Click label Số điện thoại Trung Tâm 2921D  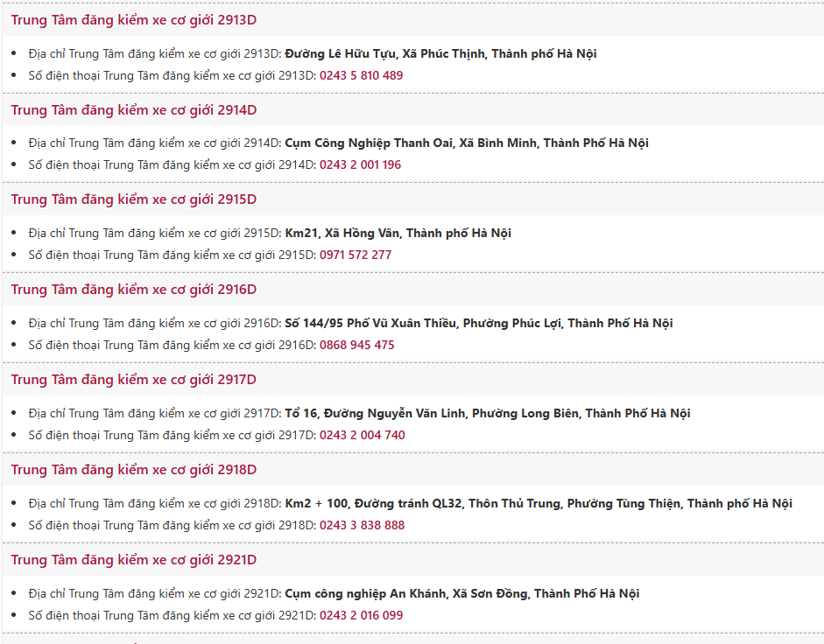pos(173,616)
